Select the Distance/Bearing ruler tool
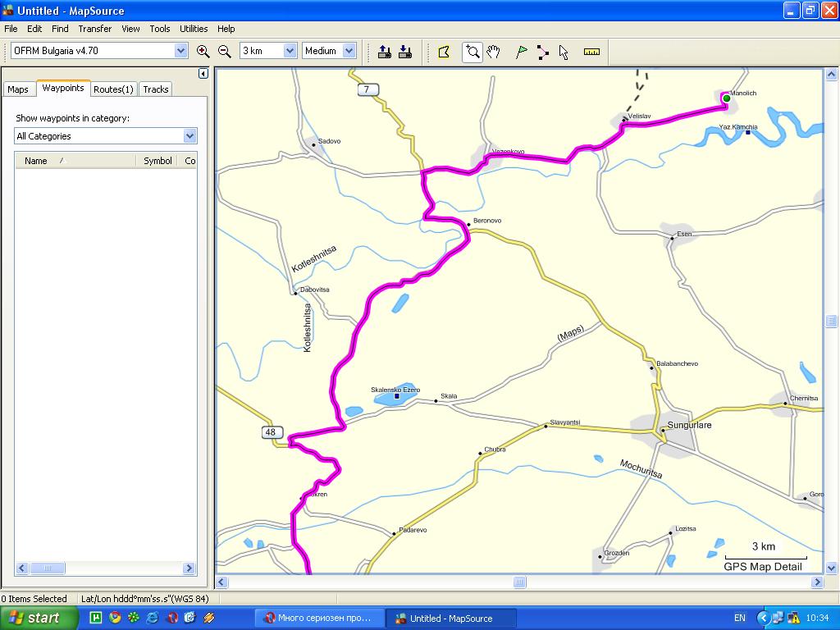The height and width of the screenshot is (630, 840). [x=591, y=52]
